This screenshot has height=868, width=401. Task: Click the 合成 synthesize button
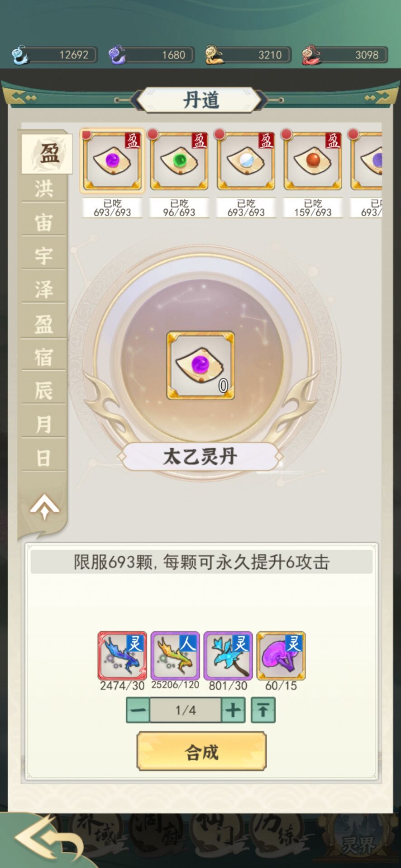point(201,752)
